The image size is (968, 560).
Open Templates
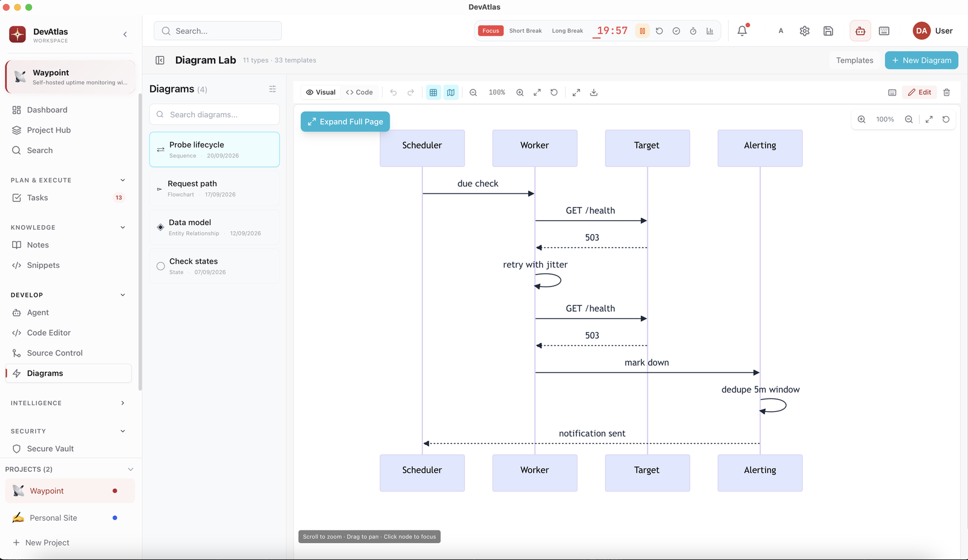pyautogui.click(x=854, y=60)
